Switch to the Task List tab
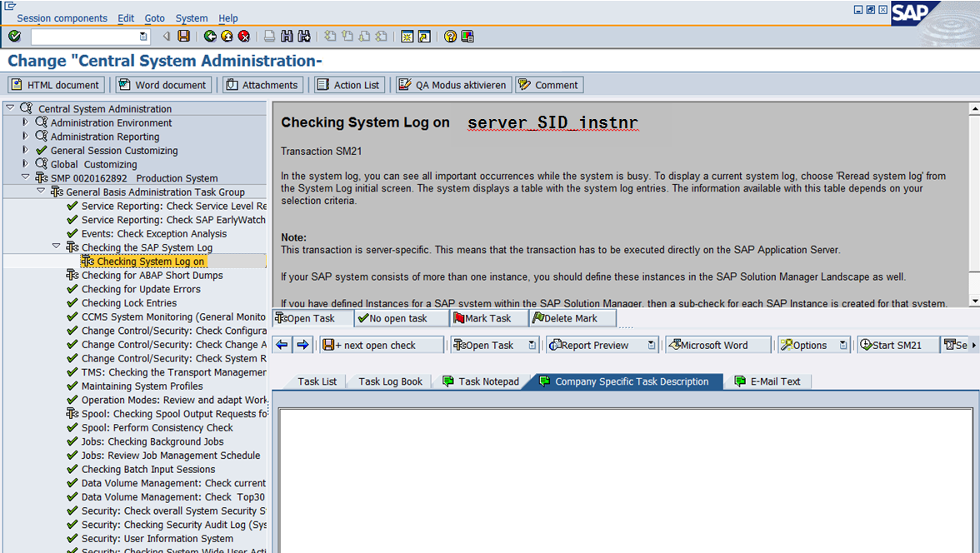Screen dimensions: 980x553 (x=317, y=381)
